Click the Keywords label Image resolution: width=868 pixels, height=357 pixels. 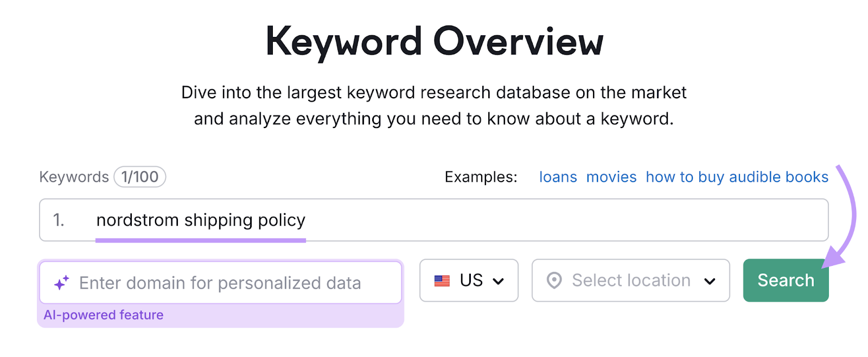(74, 177)
